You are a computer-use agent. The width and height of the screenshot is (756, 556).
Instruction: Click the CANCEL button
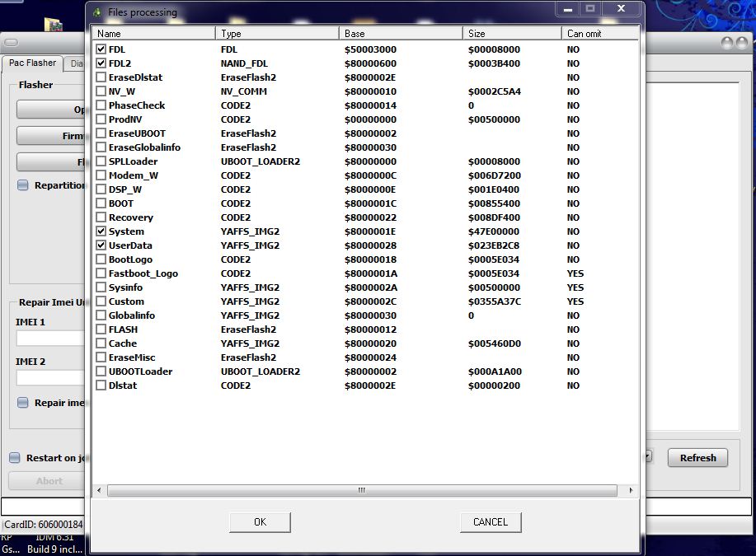tap(491, 522)
